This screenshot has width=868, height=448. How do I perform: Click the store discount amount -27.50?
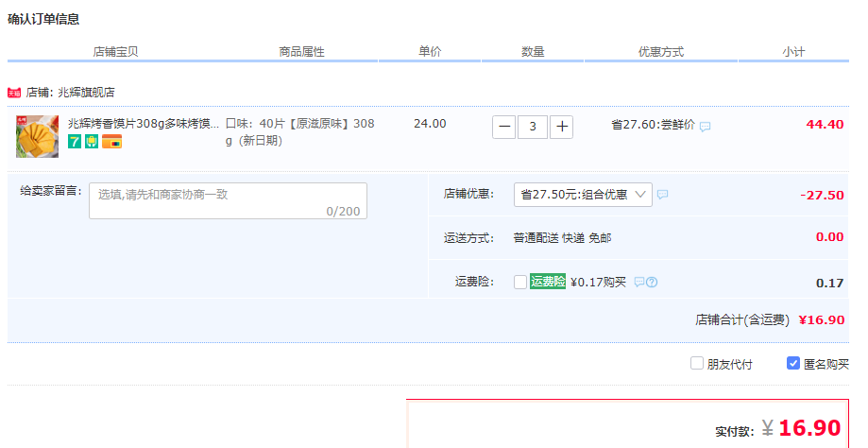[x=822, y=195]
